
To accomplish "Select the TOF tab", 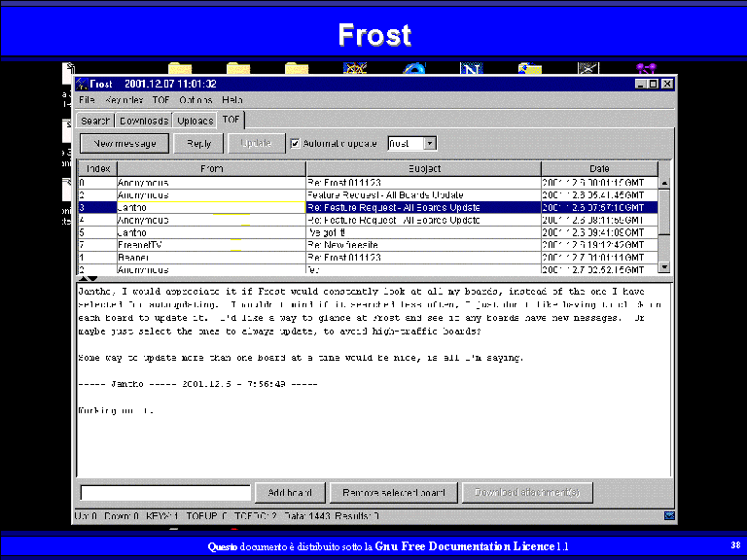I will (x=231, y=120).
